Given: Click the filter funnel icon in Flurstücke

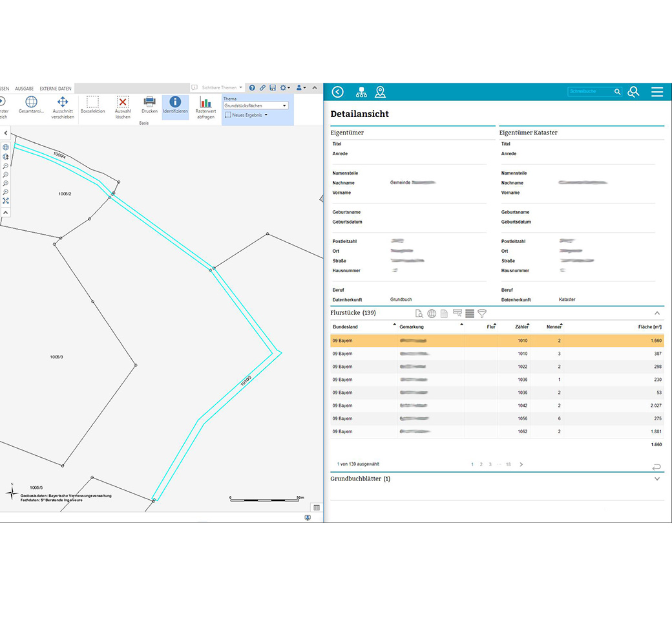Looking at the screenshot, I should pos(482,314).
